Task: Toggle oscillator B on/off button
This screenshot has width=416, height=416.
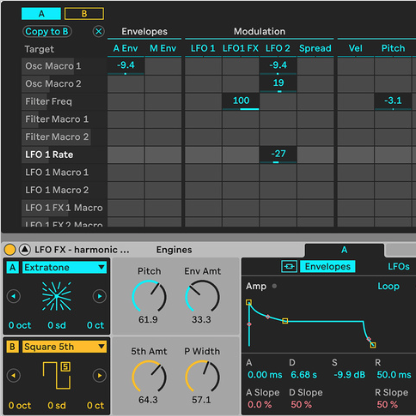Action: tap(12, 347)
